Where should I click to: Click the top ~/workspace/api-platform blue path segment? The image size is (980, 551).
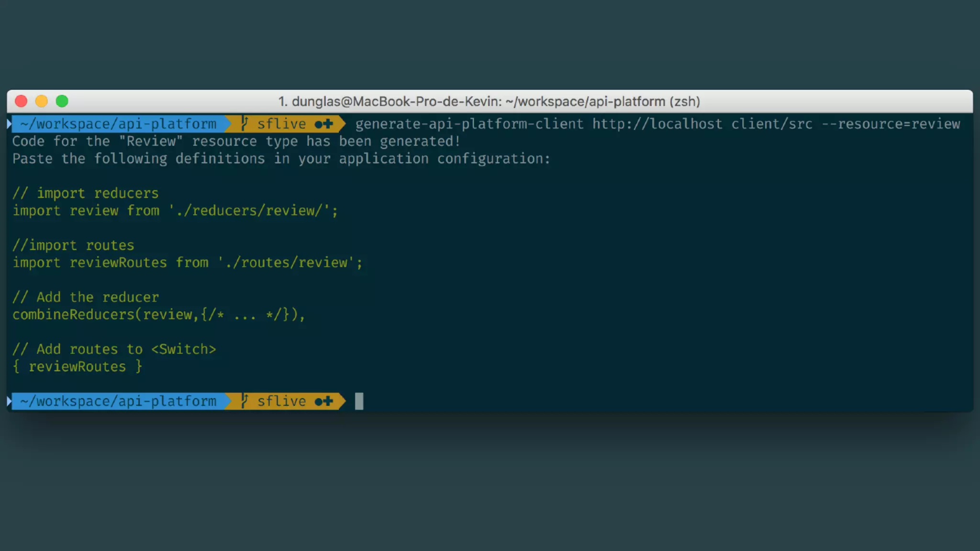118,124
